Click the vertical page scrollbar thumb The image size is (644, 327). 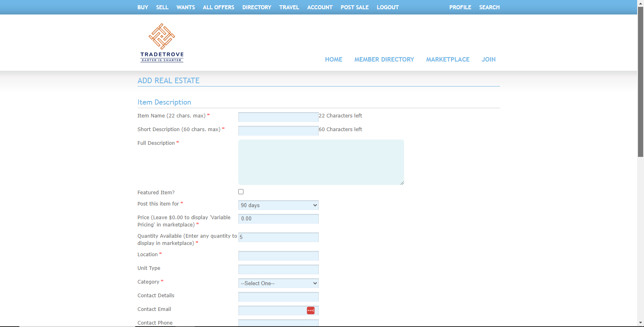click(640, 80)
